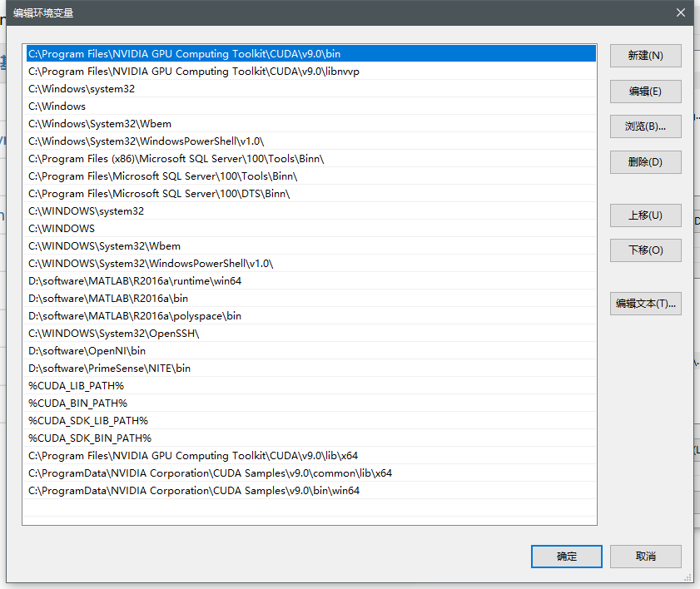Select the %CUDA_SDK_LIB_PATH% entry
This screenshot has height=589, width=700.
pyautogui.click(x=310, y=421)
